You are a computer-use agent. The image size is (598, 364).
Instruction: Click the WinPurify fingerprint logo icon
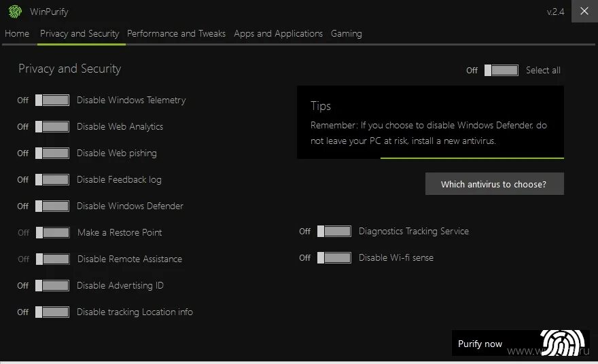(15, 12)
